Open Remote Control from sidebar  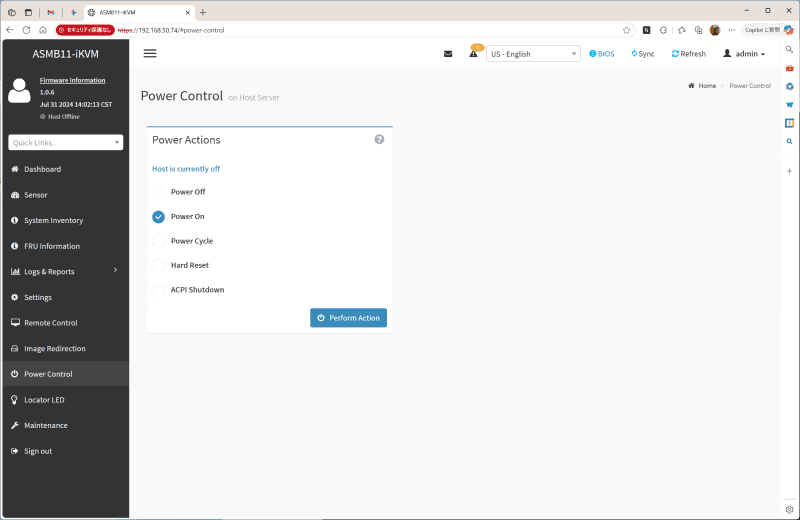click(x=51, y=323)
